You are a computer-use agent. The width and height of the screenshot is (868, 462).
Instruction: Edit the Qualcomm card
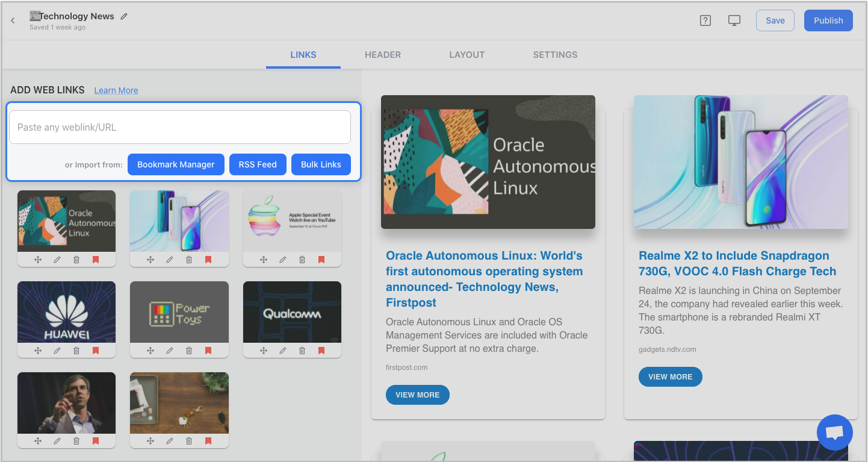(x=283, y=351)
